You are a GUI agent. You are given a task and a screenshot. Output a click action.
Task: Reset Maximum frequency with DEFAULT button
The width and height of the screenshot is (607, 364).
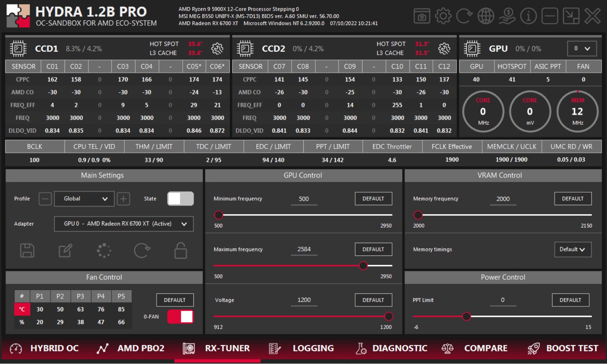pos(373,249)
